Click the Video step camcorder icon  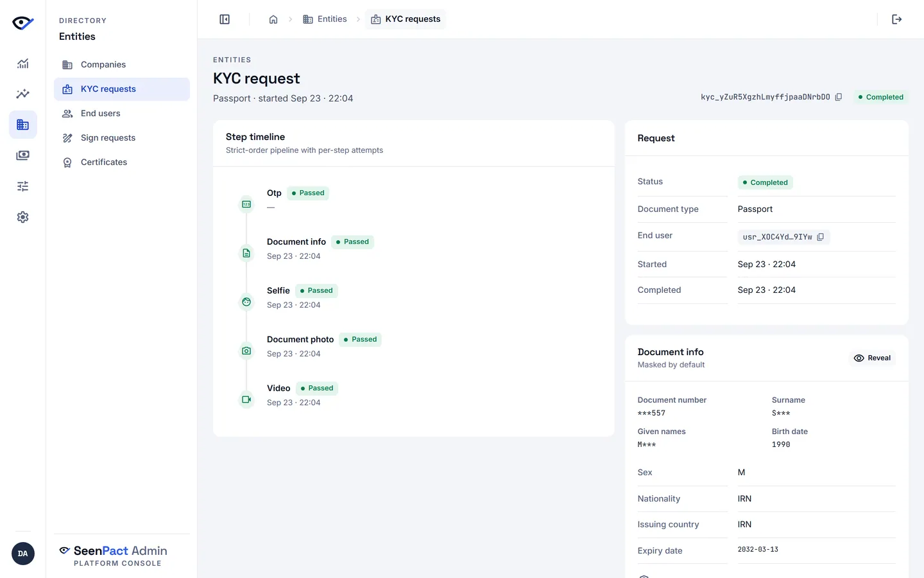[x=246, y=399]
